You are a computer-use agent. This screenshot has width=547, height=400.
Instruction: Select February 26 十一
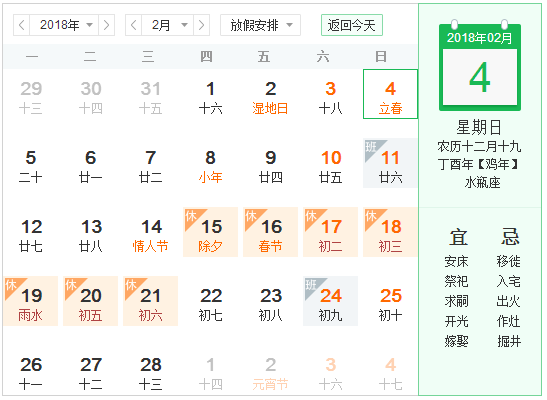[31, 370]
